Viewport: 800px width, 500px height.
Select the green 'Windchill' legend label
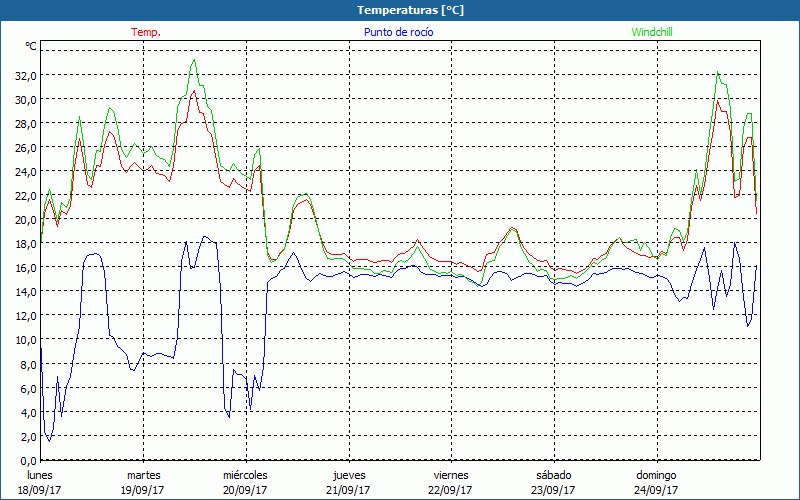[653, 32]
